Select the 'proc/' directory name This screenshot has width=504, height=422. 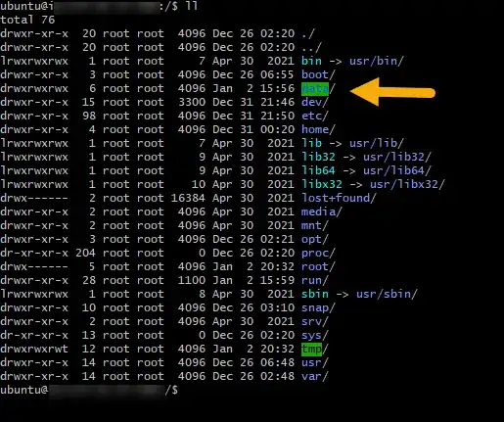(x=318, y=253)
